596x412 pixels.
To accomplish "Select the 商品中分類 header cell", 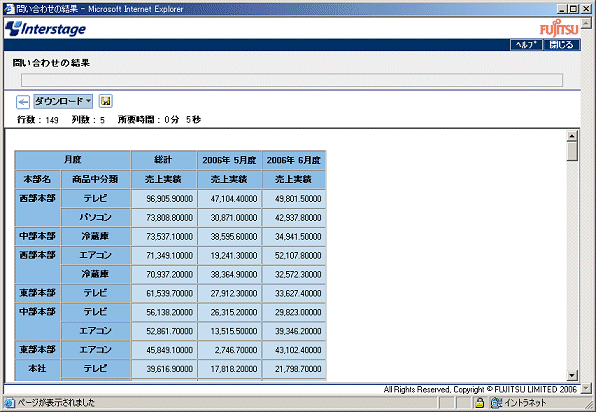I will pos(95,179).
